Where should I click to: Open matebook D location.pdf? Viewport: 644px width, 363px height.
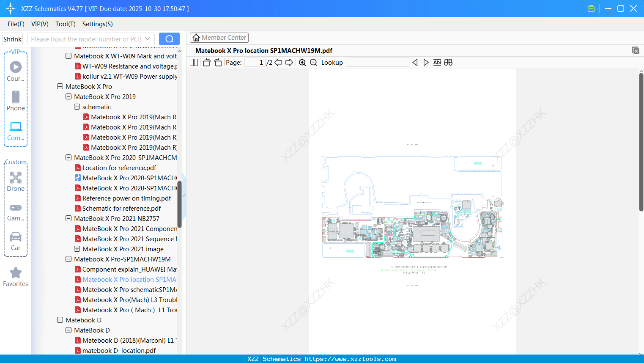(x=115, y=350)
